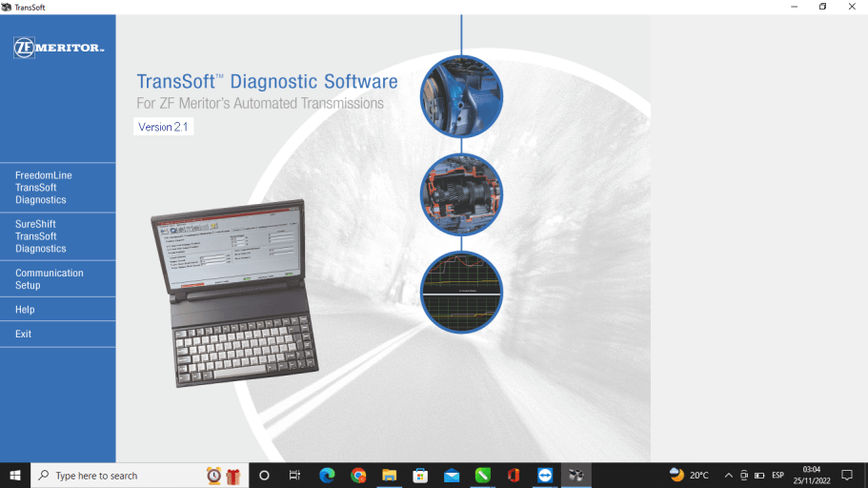This screenshot has height=488, width=868.
Task: Click the transmission gears circular image
Action: (461, 194)
